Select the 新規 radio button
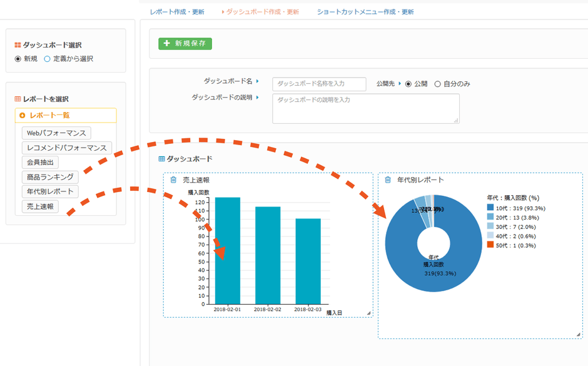Image resolution: width=588 pixels, height=366 pixels. point(18,59)
